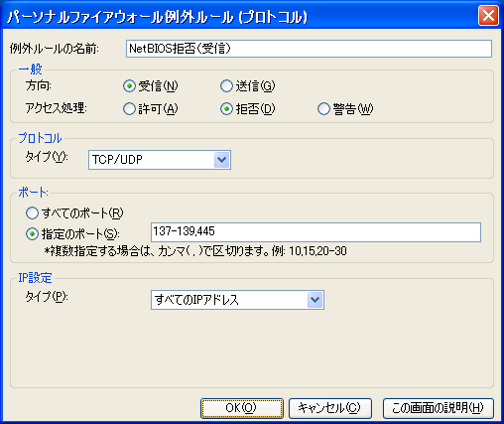
Task: Open この画面の説明(H) help button
Action: click(439, 408)
